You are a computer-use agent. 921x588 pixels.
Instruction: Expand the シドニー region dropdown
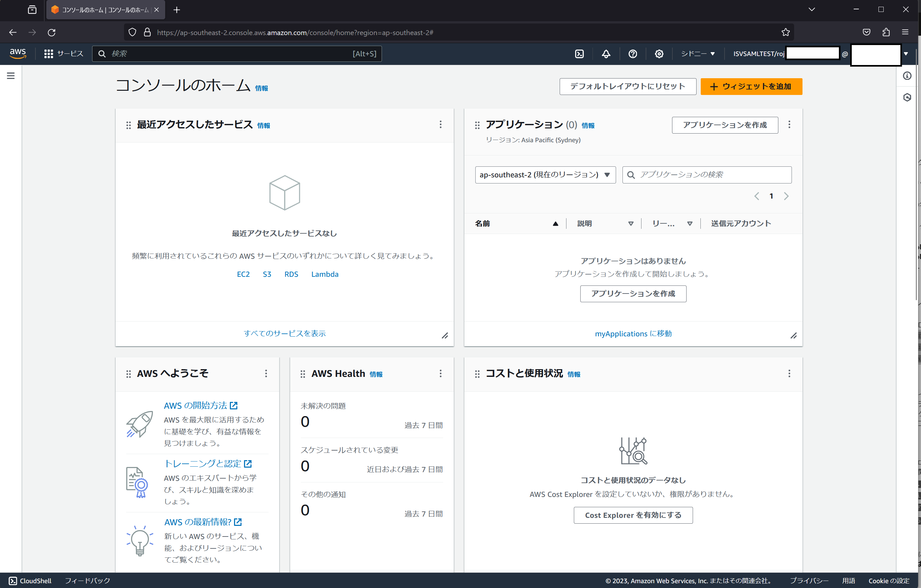698,54
